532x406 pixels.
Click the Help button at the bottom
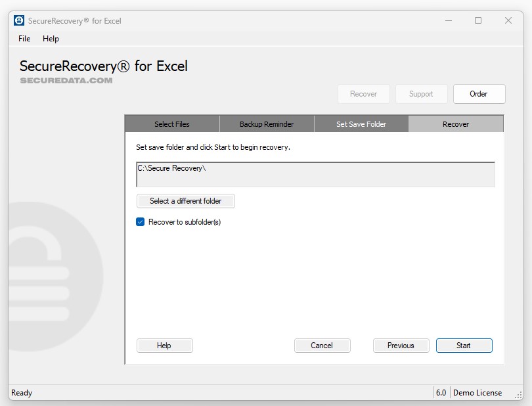tap(164, 345)
